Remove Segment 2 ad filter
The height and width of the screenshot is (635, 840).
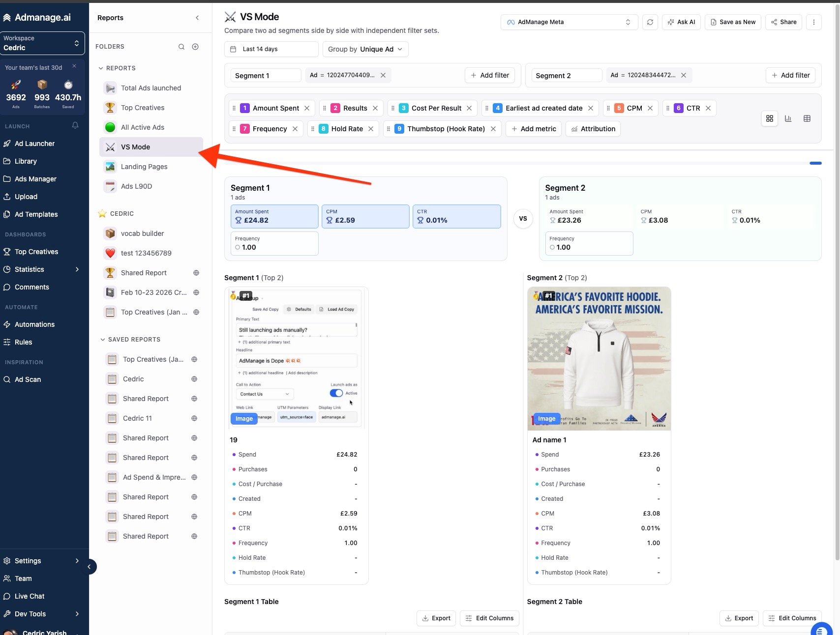[x=684, y=75]
